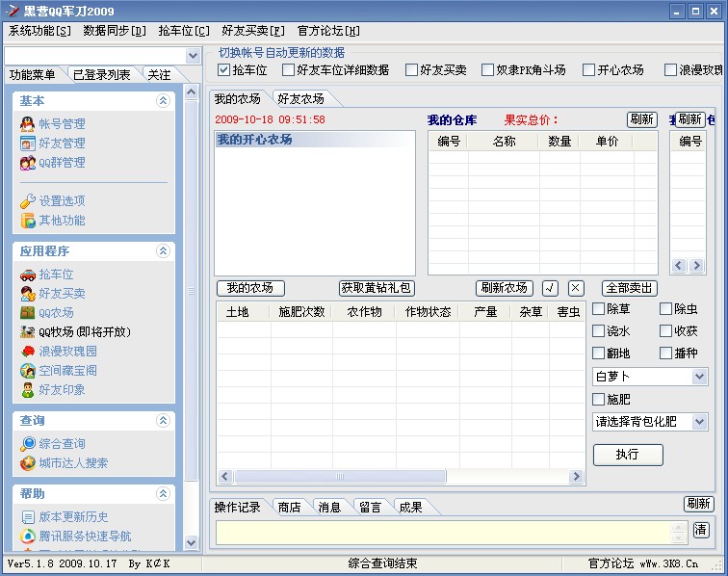Open the 白萝卜 seed dropdown
728x576 pixels.
point(699,377)
